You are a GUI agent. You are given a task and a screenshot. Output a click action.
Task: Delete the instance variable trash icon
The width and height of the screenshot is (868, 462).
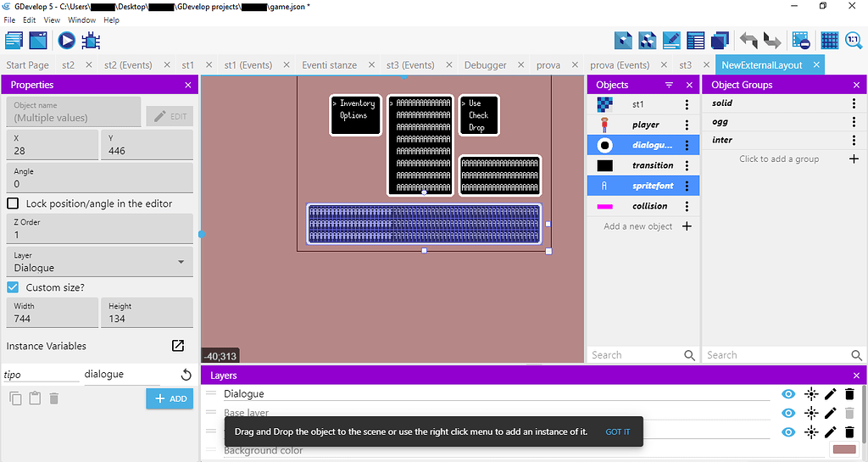[x=53, y=398]
